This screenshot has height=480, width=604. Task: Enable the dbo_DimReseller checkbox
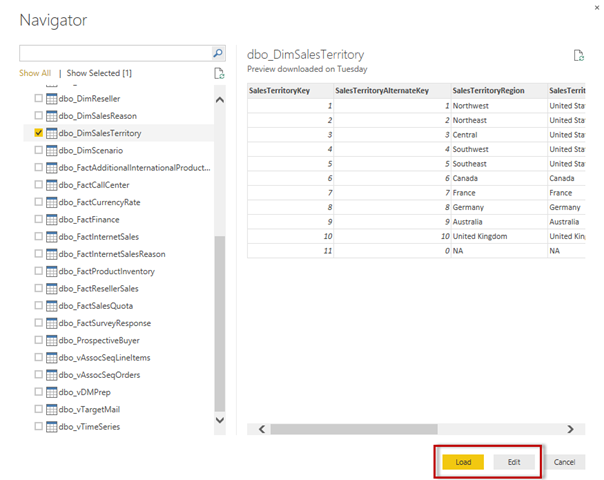tap(38, 98)
